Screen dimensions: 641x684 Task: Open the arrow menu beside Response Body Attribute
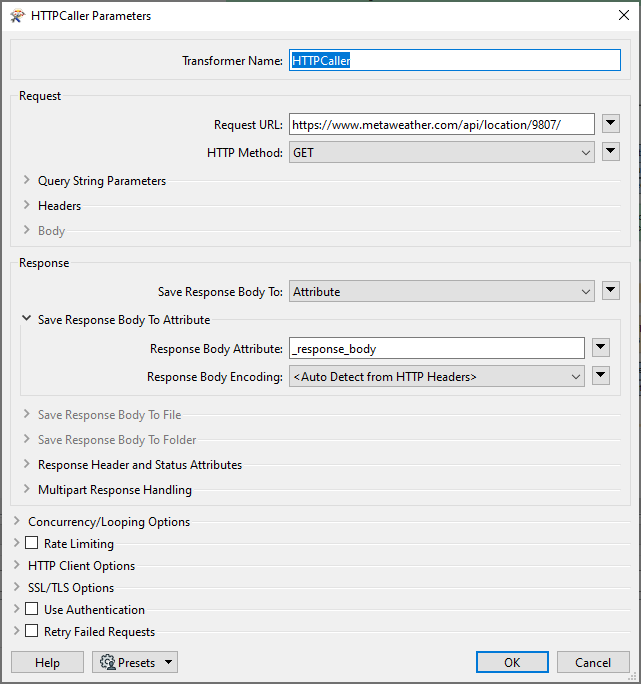tap(600, 348)
